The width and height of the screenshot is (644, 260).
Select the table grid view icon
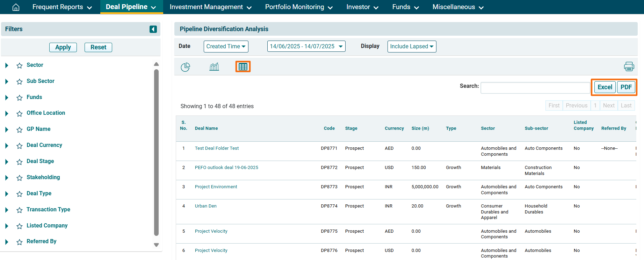tap(243, 66)
